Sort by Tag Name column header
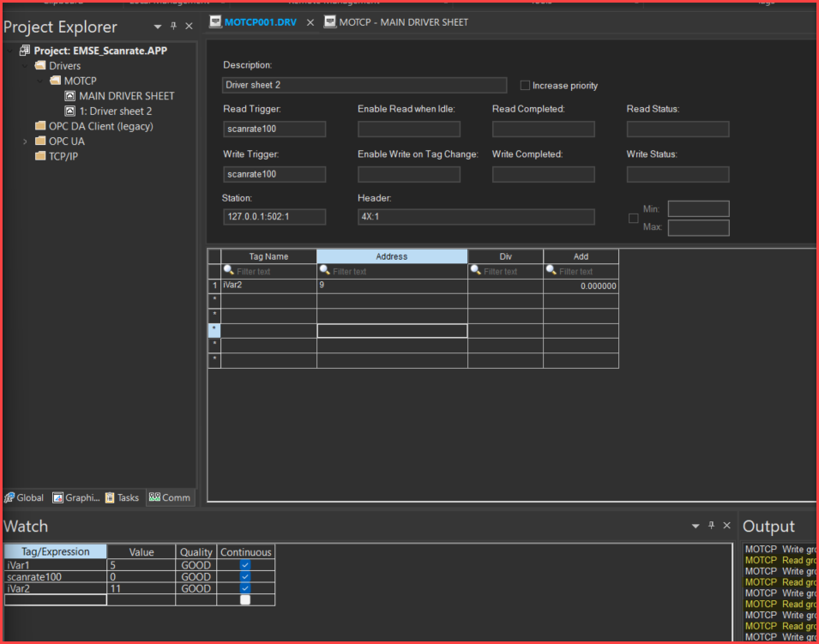This screenshot has height=644, width=819. pyautogui.click(x=268, y=256)
